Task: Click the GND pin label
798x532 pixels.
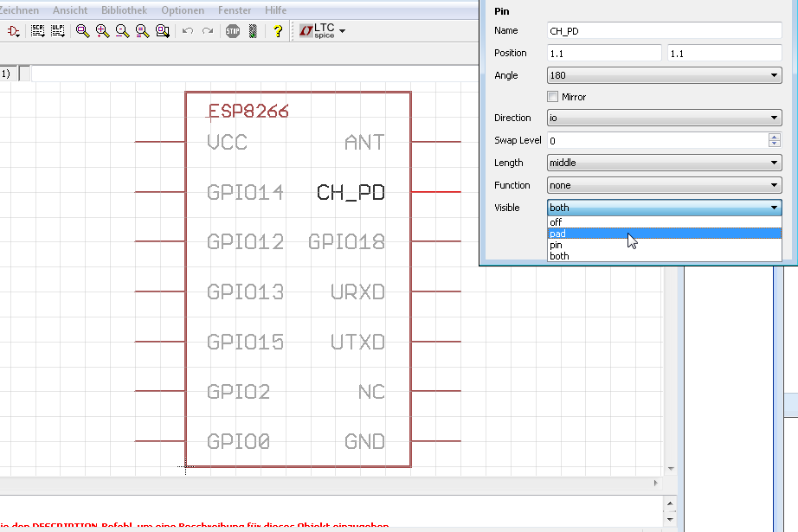Action: point(364,441)
